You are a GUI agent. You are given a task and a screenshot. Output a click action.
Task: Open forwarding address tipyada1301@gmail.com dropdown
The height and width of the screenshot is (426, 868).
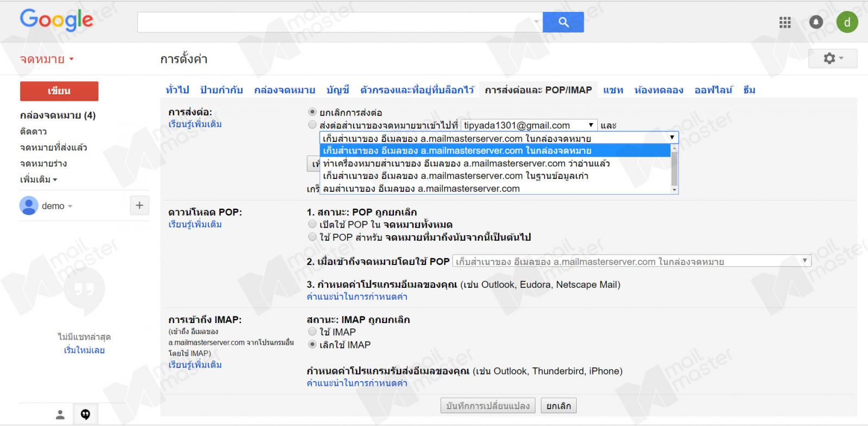[529, 125]
